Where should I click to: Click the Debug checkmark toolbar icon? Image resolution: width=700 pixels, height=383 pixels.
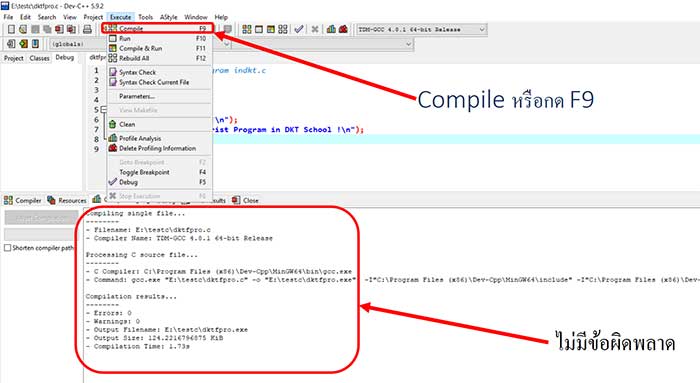299,29
